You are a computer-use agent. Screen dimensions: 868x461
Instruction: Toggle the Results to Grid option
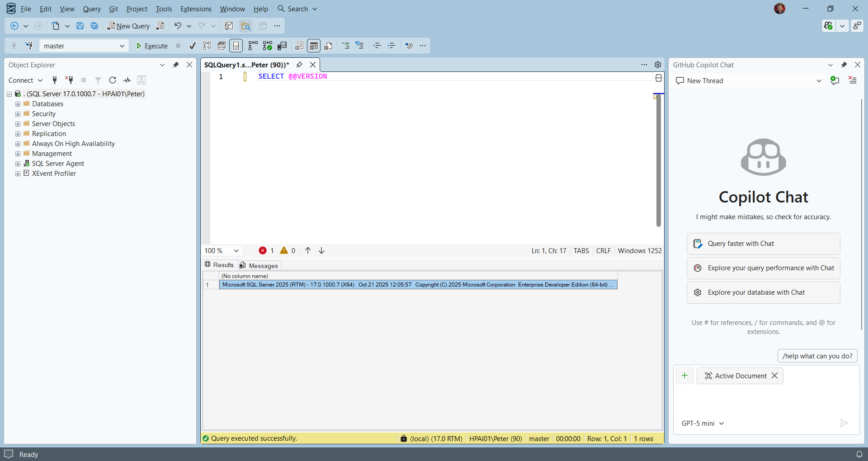pos(314,46)
